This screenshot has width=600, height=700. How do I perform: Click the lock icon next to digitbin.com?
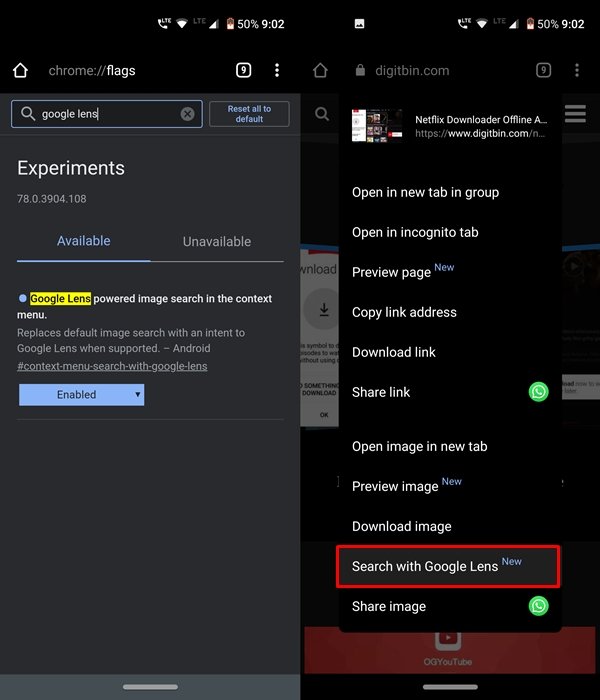[360, 70]
